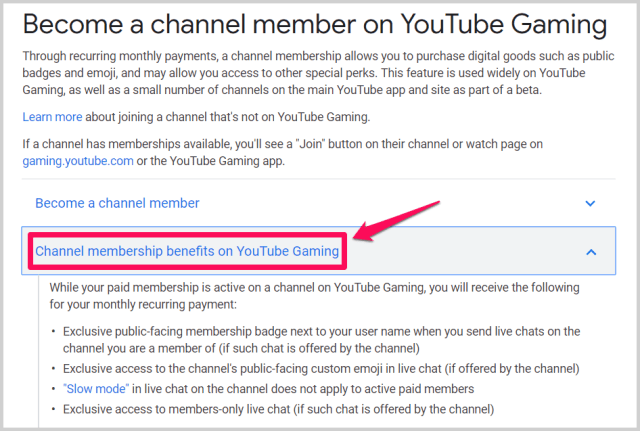Click the text 'or the YouTube Gaming app.'
This screenshot has width=640, height=431.
click(211, 161)
